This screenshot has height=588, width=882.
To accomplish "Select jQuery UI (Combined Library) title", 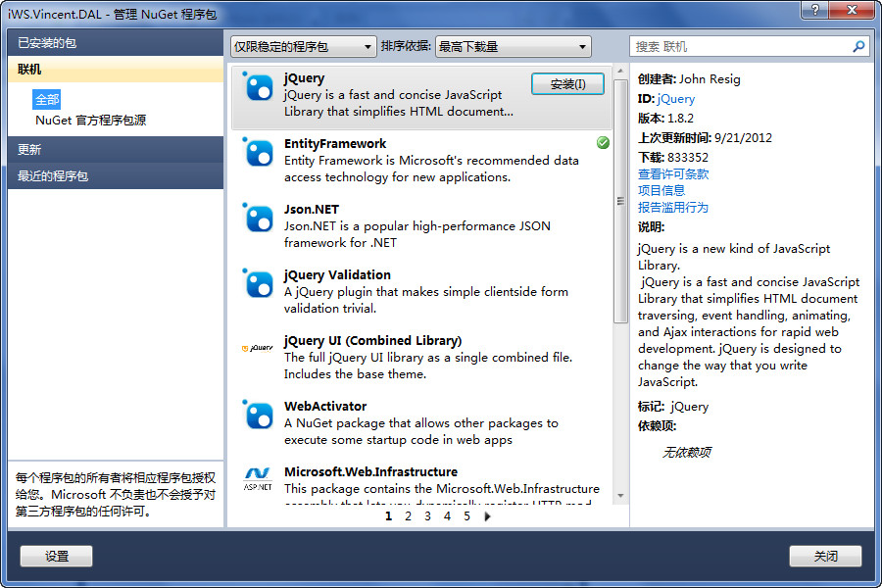I will [373, 341].
